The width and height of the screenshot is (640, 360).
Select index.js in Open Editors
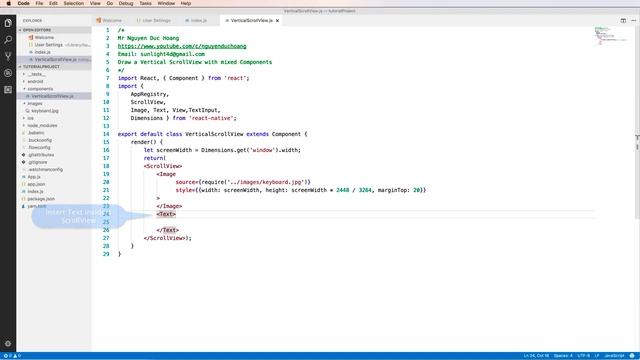pos(42,52)
